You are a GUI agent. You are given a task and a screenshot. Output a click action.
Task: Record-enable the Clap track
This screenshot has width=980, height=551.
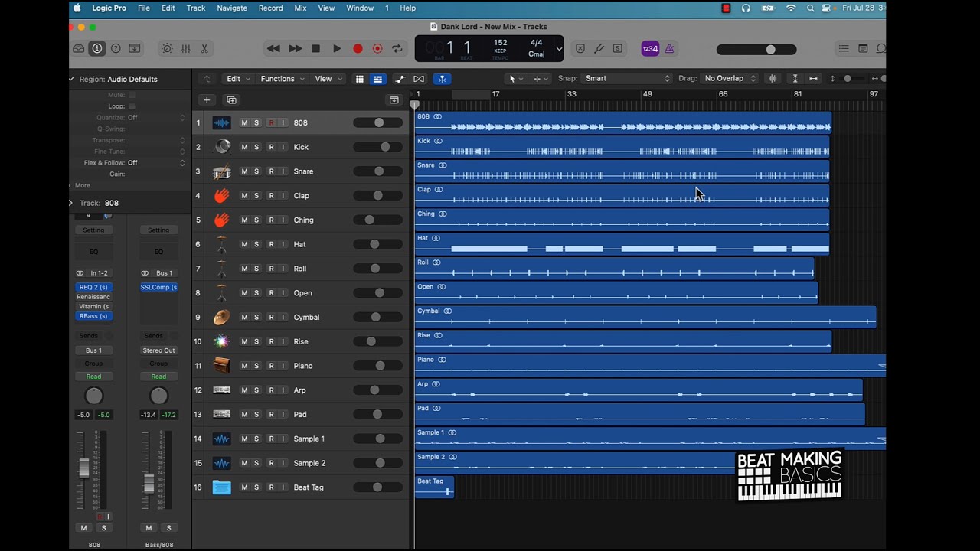click(x=271, y=196)
